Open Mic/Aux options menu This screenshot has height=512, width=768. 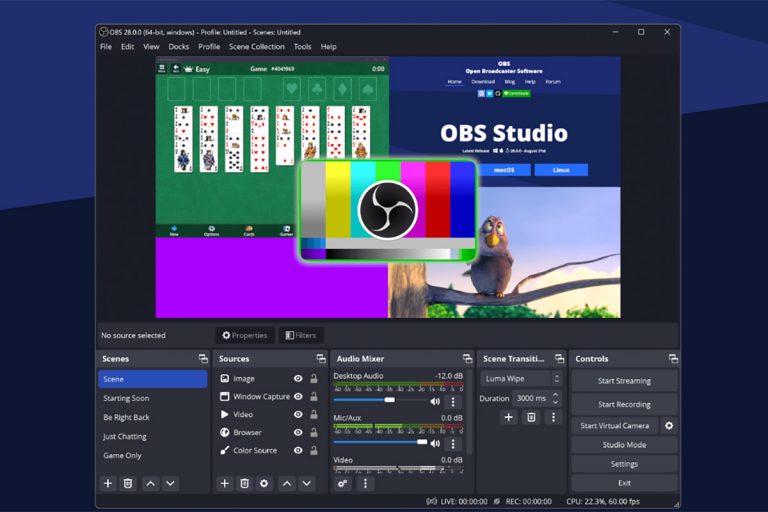453,444
